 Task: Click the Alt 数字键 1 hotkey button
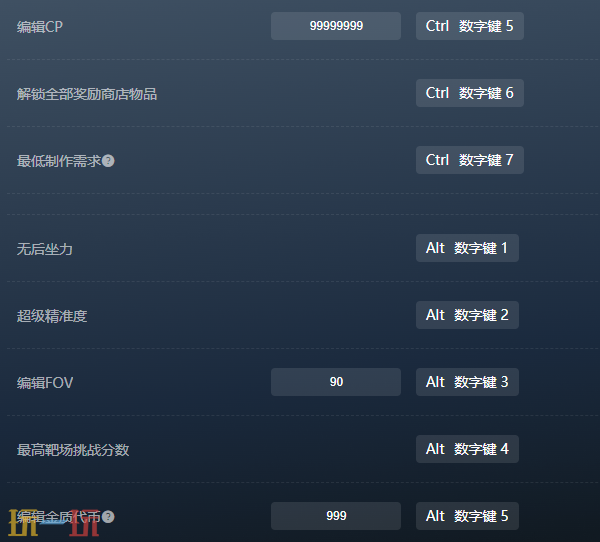467,248
